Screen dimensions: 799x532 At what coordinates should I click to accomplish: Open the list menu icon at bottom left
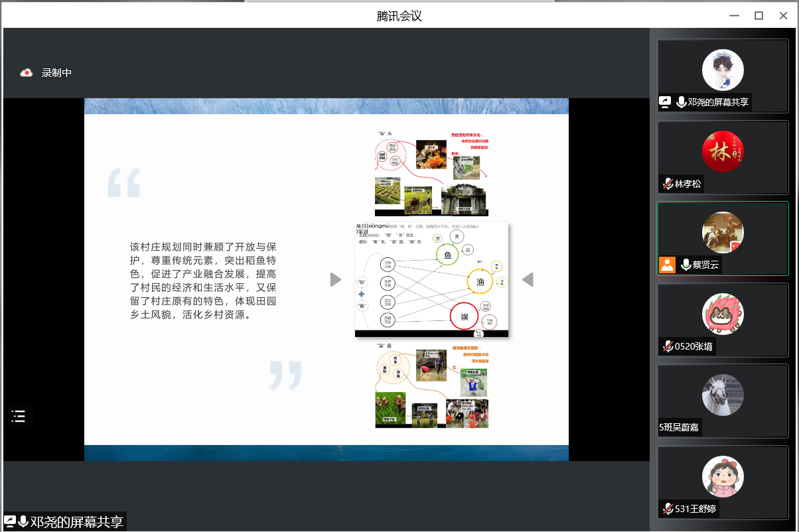coord(18,417)
